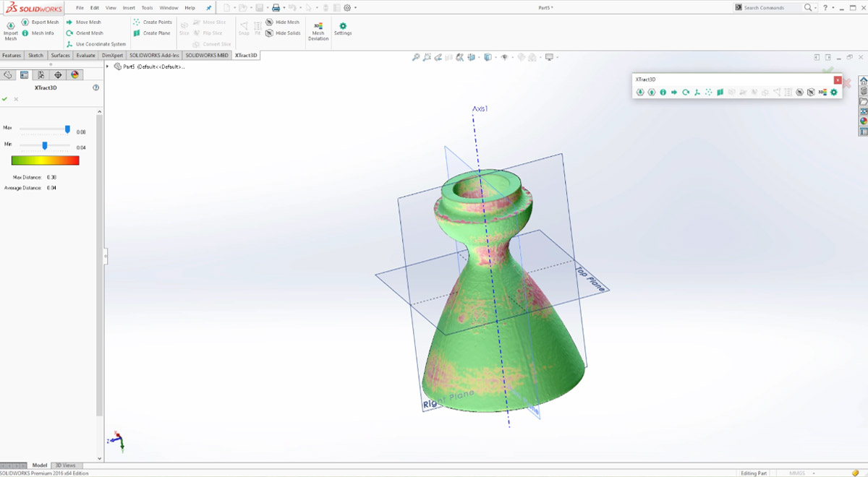
Task: Select the Import Mesh tool
Action: pos(10,29)
